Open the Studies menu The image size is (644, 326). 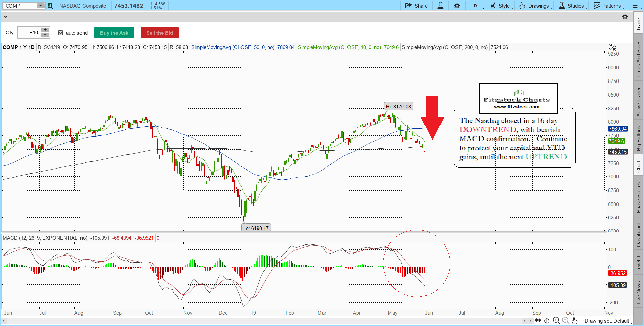(572, 6)
